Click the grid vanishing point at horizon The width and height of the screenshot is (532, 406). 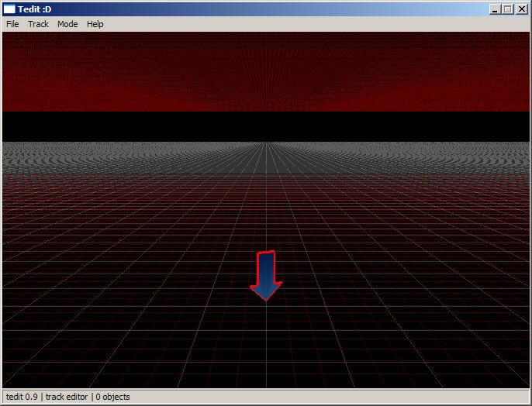(266, 143)
